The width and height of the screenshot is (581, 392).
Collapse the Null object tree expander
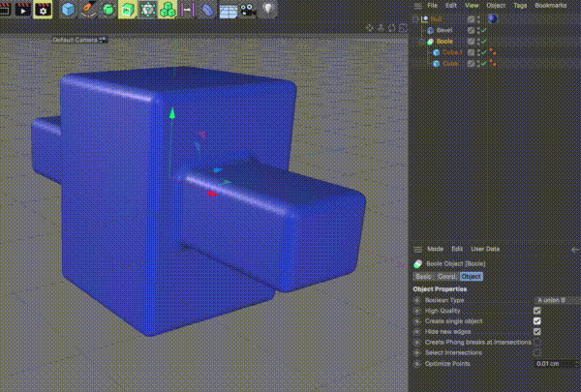pos(415,19)
